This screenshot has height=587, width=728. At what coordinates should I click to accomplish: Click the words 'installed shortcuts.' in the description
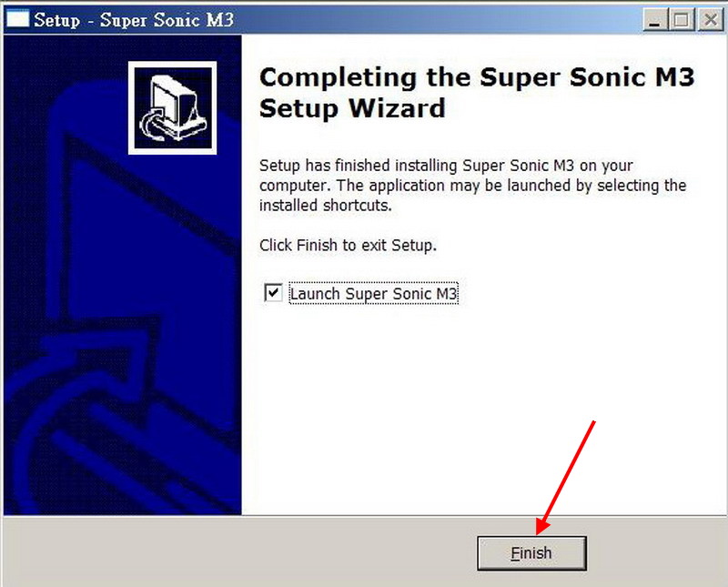click(x=326, y=206)
